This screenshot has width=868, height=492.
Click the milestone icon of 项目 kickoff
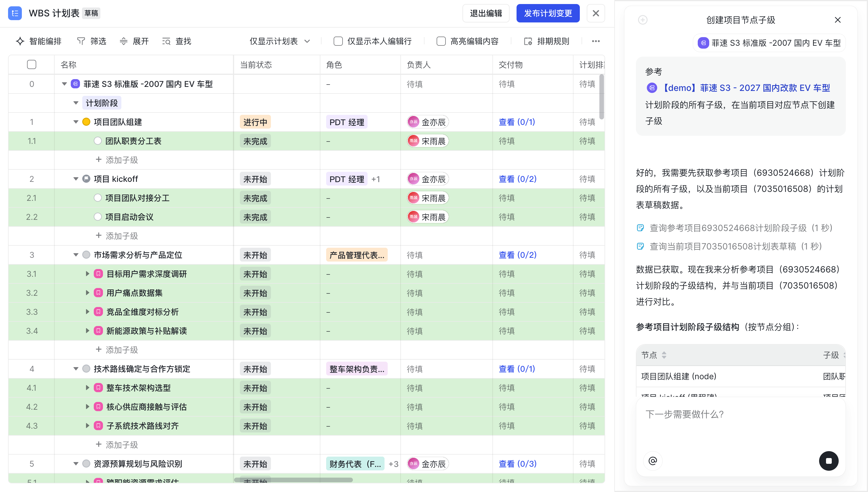point(86,179)
